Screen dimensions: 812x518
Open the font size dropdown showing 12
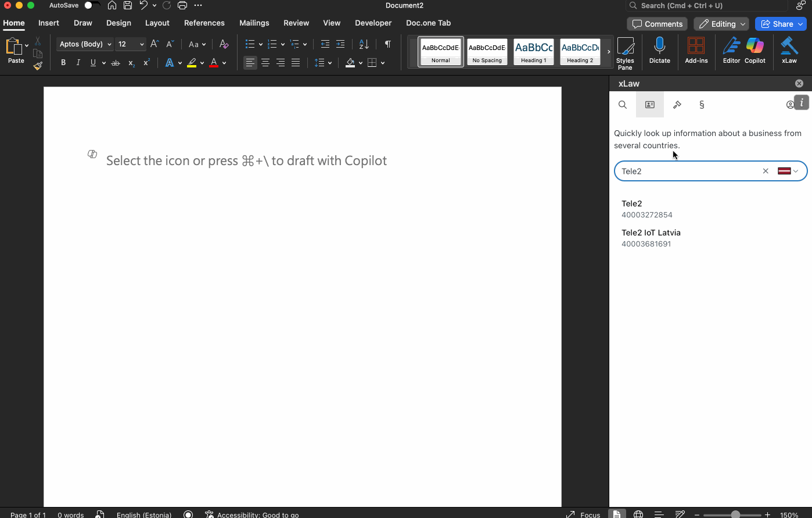pyautogui.click(x=142, y=44)
